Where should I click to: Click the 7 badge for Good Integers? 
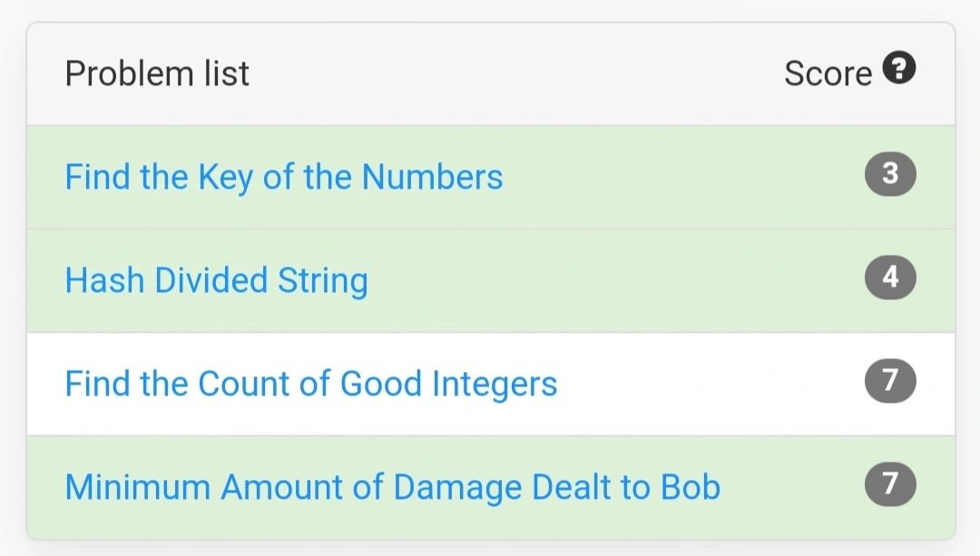890,380
